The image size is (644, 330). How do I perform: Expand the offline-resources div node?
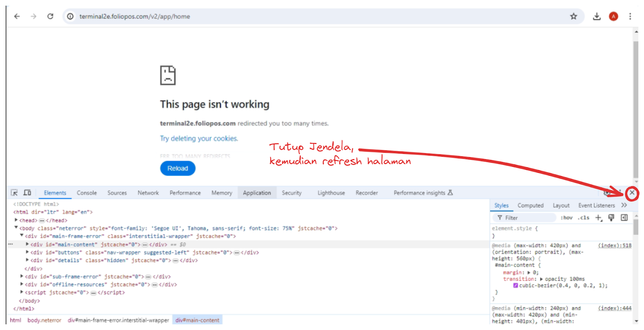(22, 284)
